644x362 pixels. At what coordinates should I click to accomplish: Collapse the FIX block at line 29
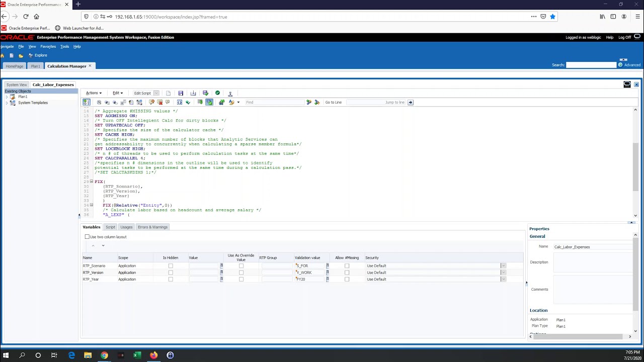click(x=91, y=182)
